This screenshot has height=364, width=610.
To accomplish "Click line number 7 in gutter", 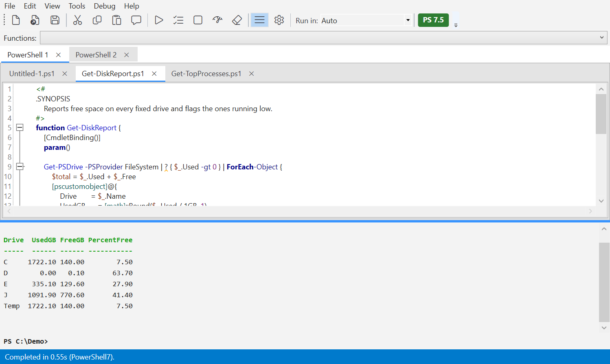I will pyautogui.click(x=9, y=147).
